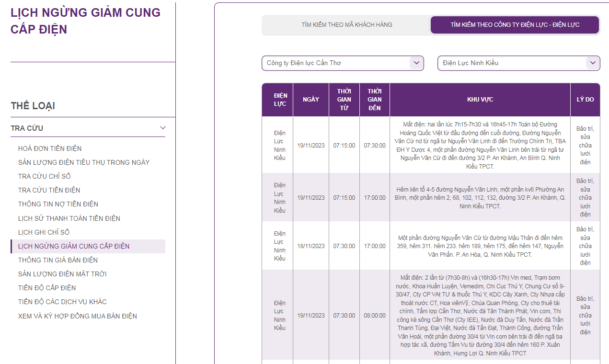Viewport: 609px width, 364px height.
Task: Open TRA CỨU CHỈ SỐ page
Action: click(x=45, y=176)
